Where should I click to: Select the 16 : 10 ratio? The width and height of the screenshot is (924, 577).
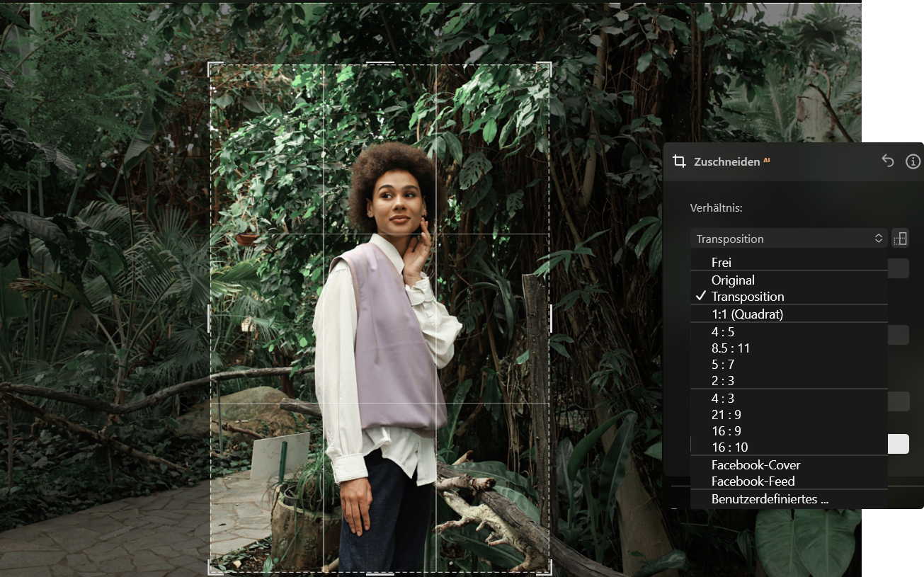(789, 447)
